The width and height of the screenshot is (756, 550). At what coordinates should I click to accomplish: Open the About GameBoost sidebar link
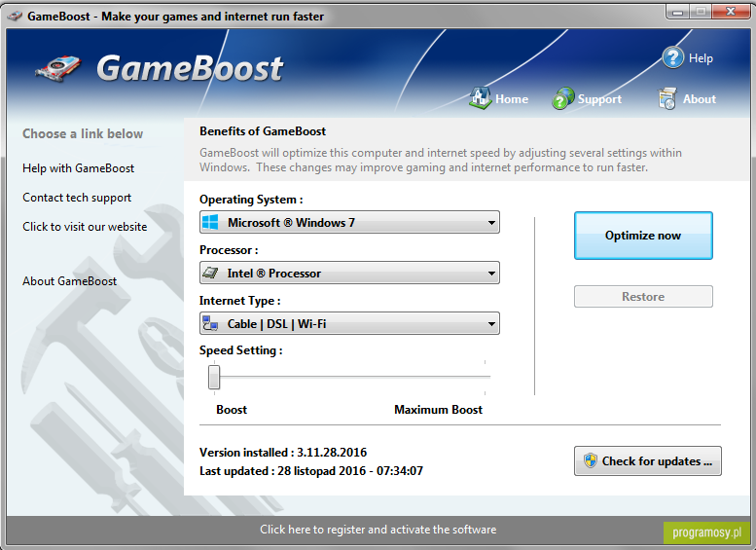(69, 281)
